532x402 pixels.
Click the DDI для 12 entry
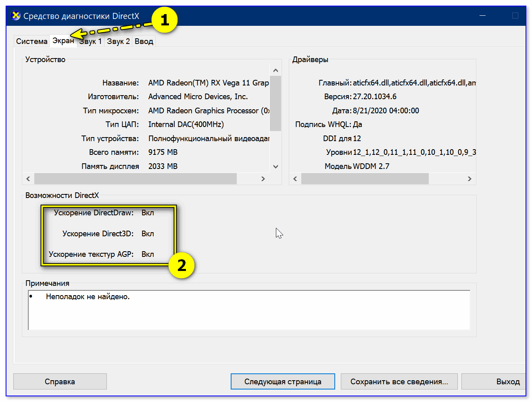pos(342,138)
